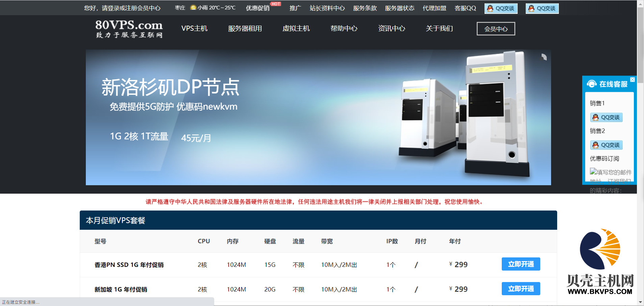Click the scrollbar up arrow
644x306 pixels.
tap(640, 3)
